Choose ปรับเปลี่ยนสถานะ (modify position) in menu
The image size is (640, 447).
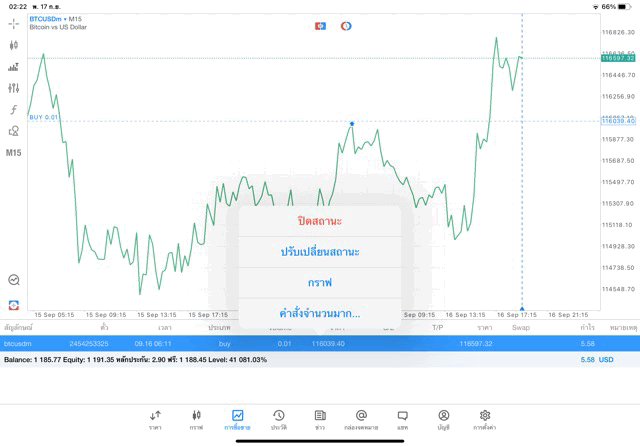click(x=320, y=251)
